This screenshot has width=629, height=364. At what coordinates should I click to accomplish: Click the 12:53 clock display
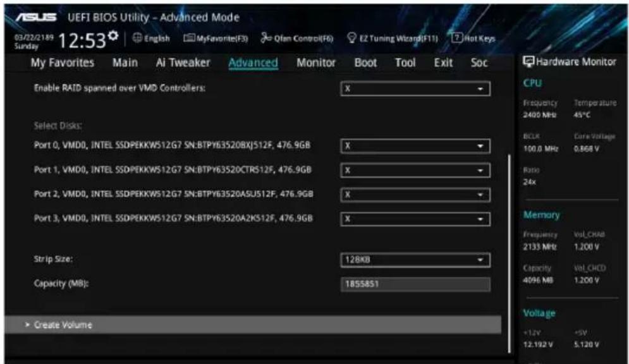point(82,40)
